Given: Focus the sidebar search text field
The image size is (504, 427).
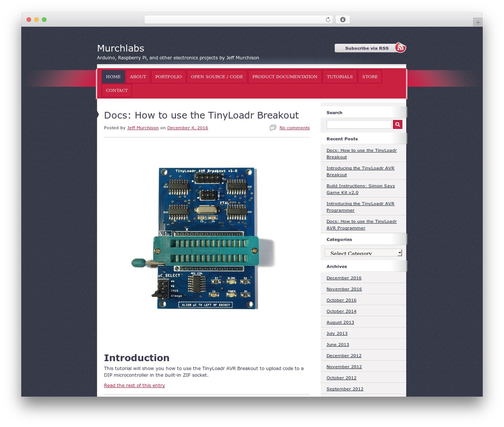Looking at the screenshot, I should pyautogui.click(x=359, y=124).
